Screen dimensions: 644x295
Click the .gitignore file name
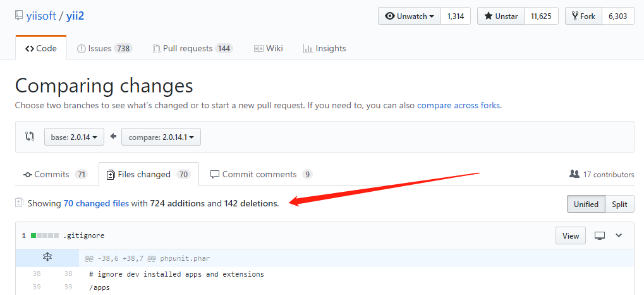click(x=84, y=235)
